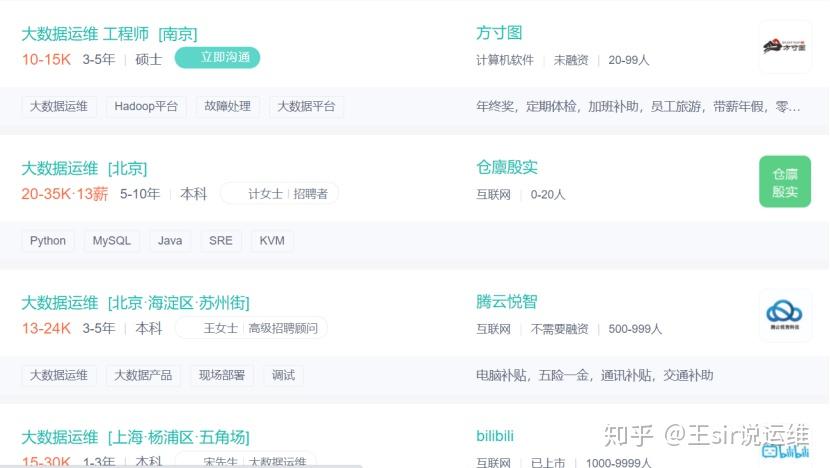Open job 大数据运维 [上海·杨浦区·五角场]
Image resolution: width=830 pixels, height=468 pixels.
click(x=135, y=437)
